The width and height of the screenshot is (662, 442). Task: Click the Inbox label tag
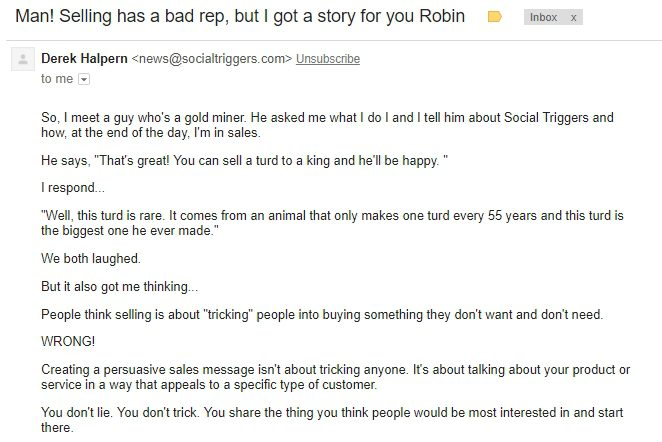[543, 17]
